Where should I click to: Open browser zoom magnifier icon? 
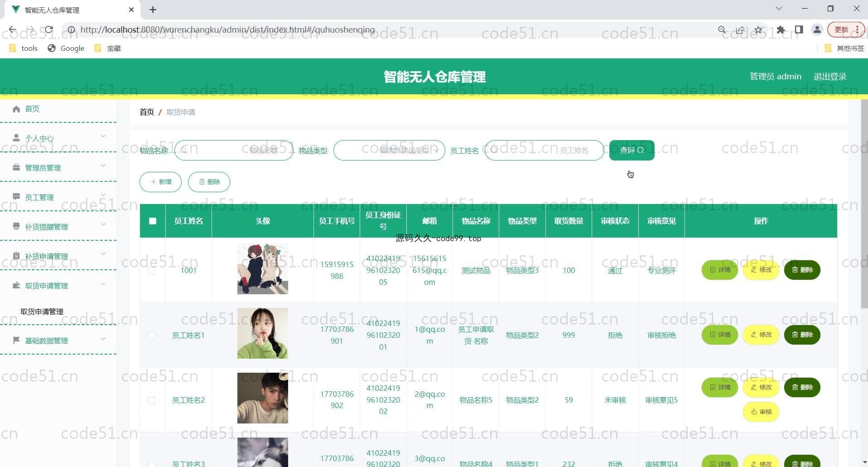click(x=722, y=30)
